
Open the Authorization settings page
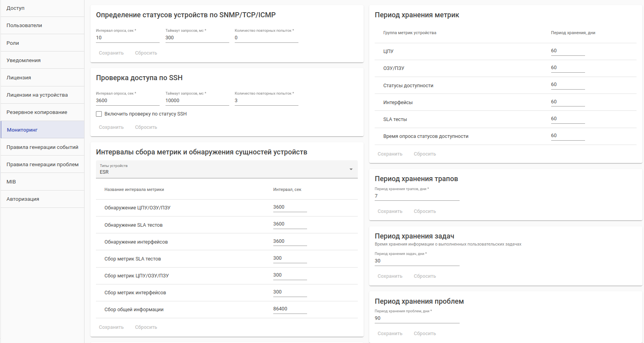coord(23,199)
